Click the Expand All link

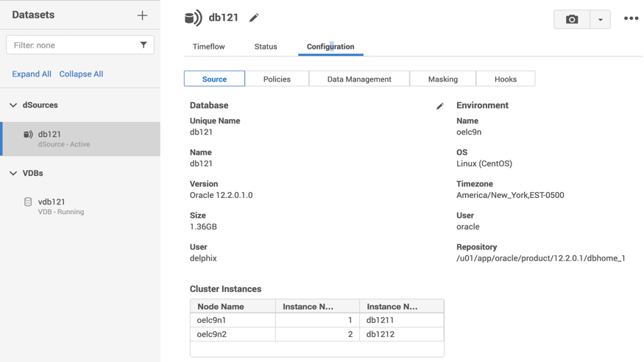pyautogui.click(x=32, y=74)
